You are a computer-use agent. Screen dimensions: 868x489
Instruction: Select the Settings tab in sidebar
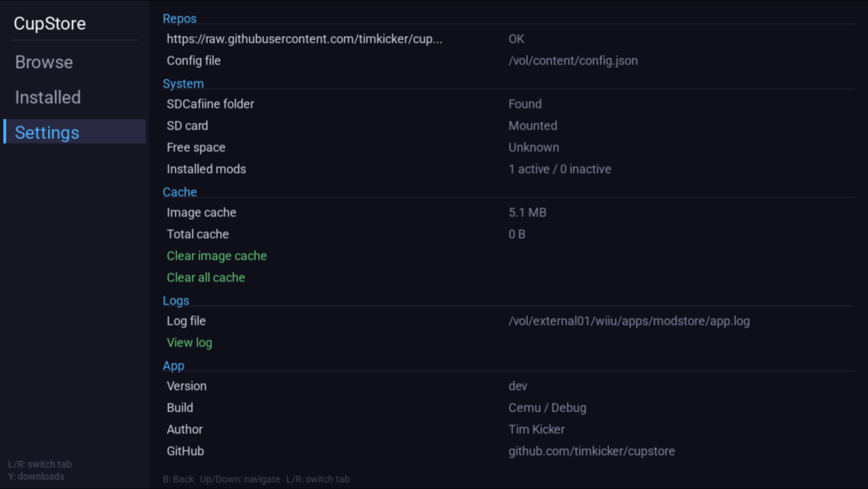[x=47, y=132]
